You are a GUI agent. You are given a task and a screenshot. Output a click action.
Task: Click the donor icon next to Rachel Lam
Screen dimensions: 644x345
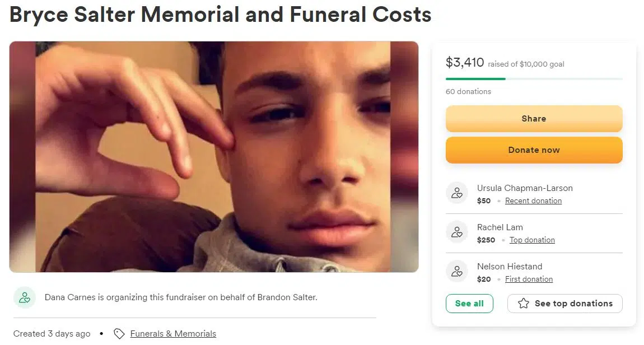pyautogui.click(x=457, y=232)
